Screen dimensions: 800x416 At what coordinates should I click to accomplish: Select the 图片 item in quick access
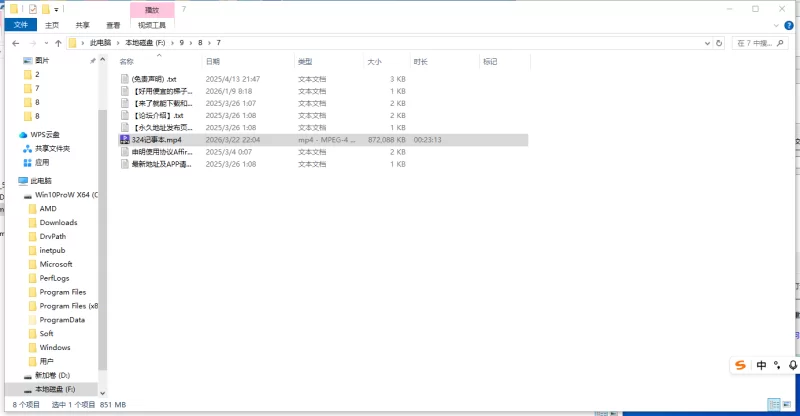point(42,61)
